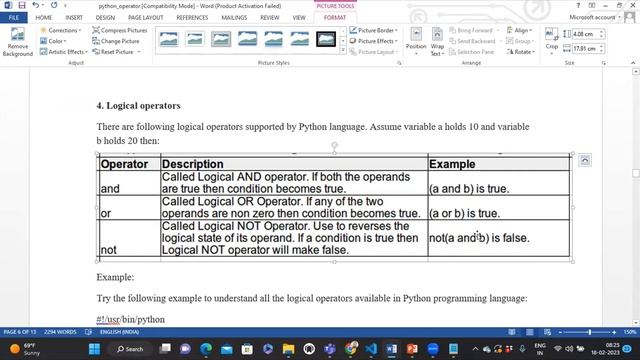The image size is (640, 360).
Task: Switch to the DESIGN tab
Action: [105, 18]
